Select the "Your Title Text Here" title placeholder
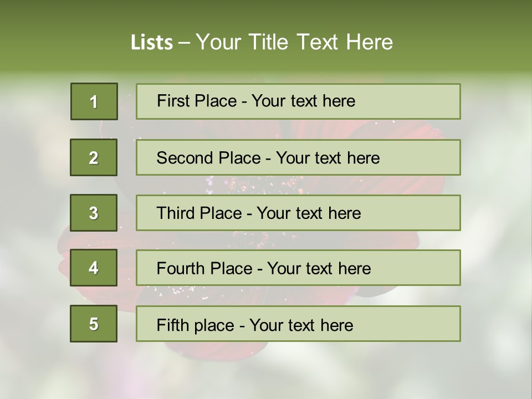The height and width of the screenshot is (399, 532). pos(294,42)
